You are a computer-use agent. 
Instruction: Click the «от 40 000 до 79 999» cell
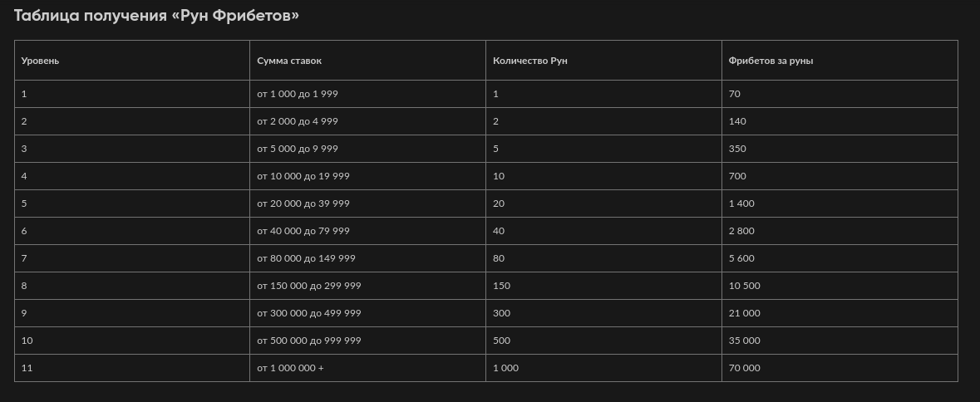[303, 231]
